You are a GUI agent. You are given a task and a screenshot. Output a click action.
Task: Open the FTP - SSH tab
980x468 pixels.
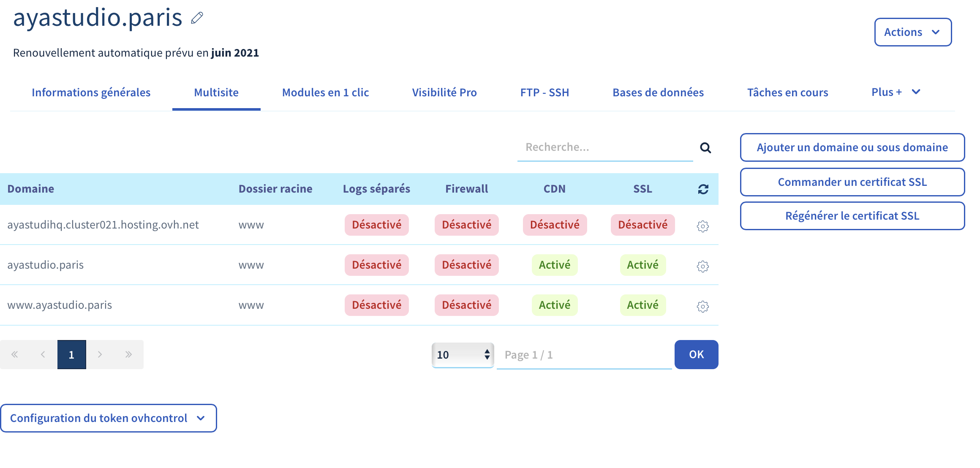pyautogui.click(x=544, y=93)
